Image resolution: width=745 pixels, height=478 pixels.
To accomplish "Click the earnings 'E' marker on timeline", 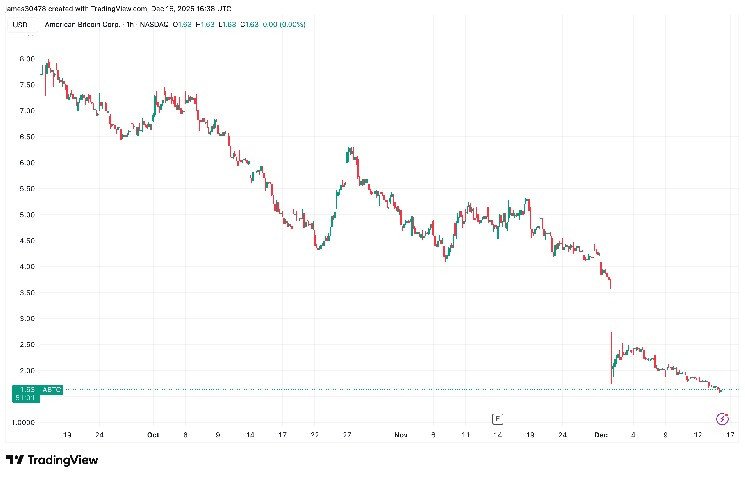I will tap(496, 418).
